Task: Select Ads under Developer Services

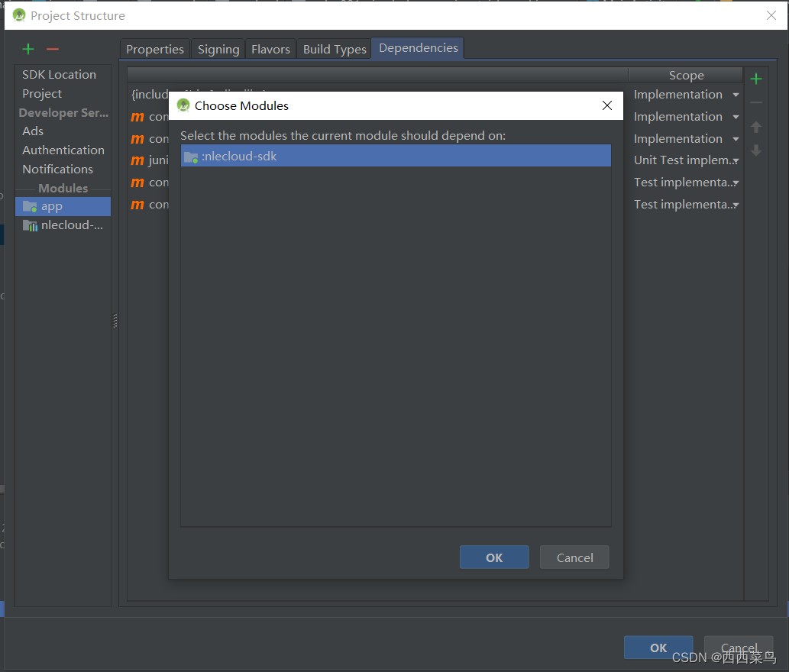Action: 33,131
